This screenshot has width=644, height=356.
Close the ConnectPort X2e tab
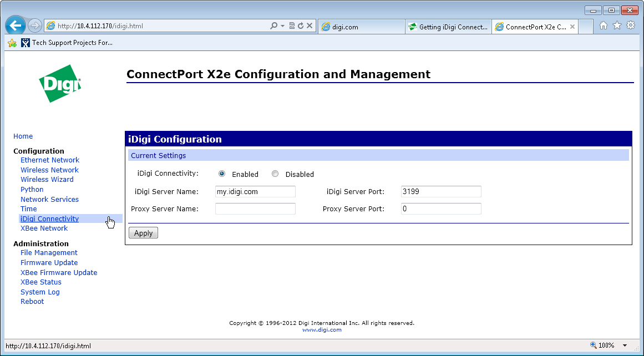point(572,27)
